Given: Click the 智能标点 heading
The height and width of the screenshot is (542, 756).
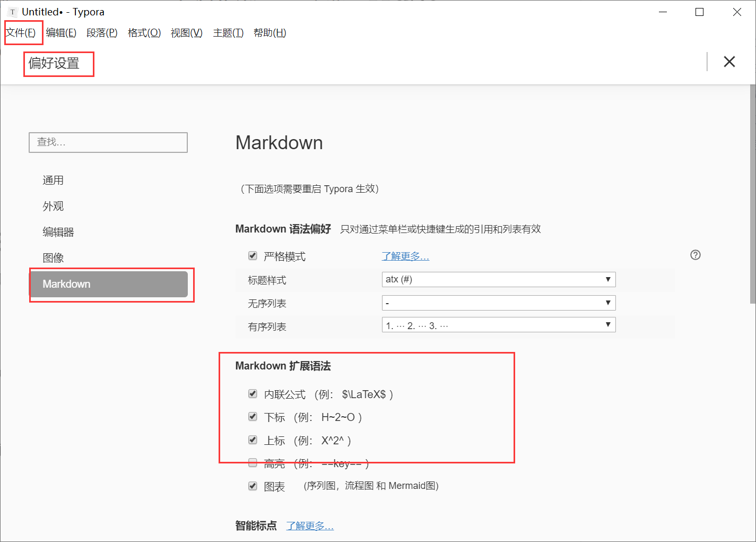Looking at the screenshot, I should 256,526.
